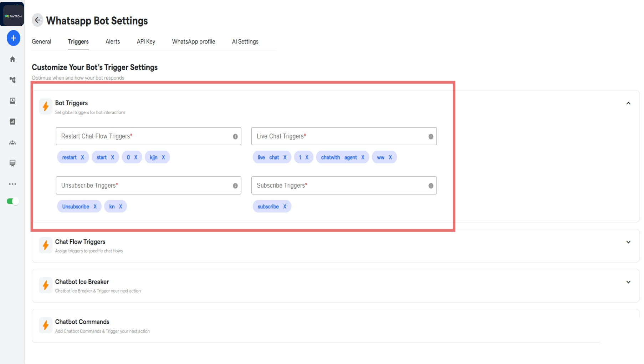644x364 pixels.
Task: Remove the 'kjjn' trigger chip
Action: click(x=163, y=157)
